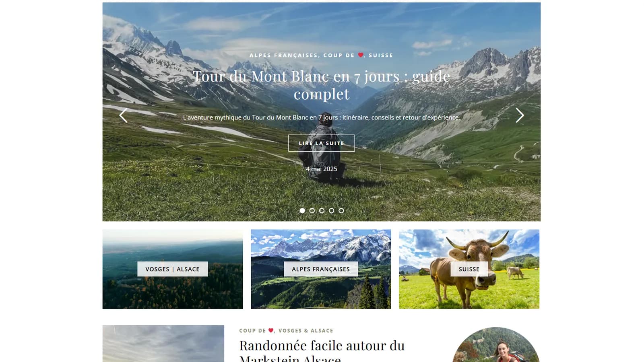This screenshot has width=644, height=362.
Task: Open the Vosges | Alsace category tile
Action: 173,269
